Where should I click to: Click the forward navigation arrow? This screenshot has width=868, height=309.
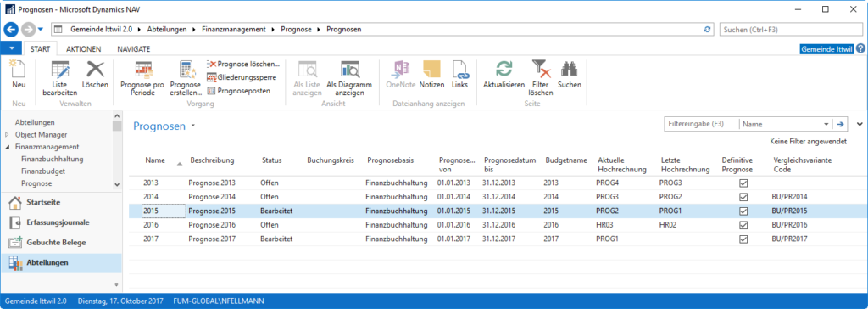click(28, 29)
